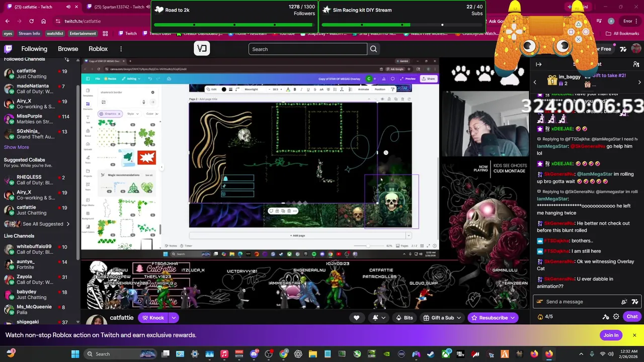644x362 pixels.
Task: Click the sort followed channels icon
Action: coord(67,59)
